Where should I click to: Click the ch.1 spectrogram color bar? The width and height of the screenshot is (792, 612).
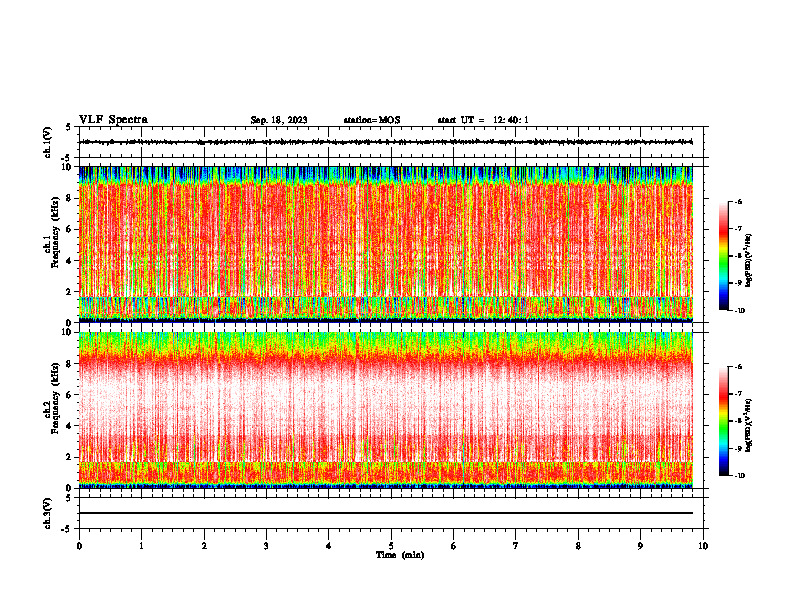coord(723,256)
